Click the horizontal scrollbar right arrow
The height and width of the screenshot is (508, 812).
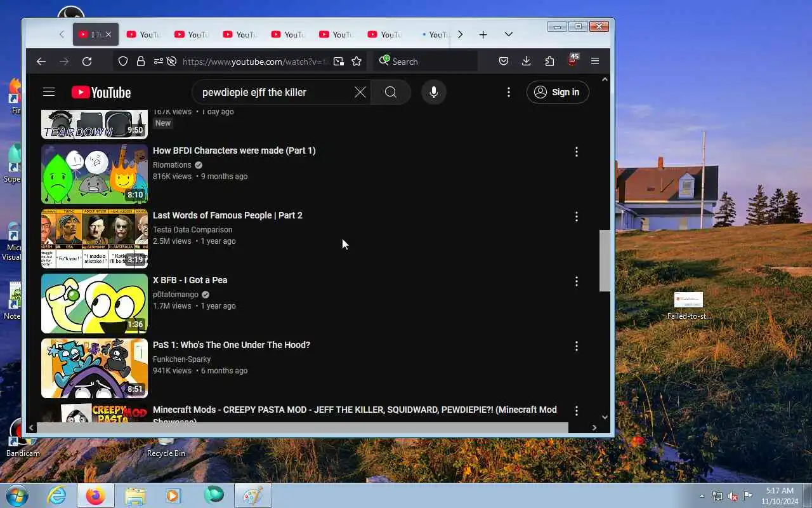594,427
